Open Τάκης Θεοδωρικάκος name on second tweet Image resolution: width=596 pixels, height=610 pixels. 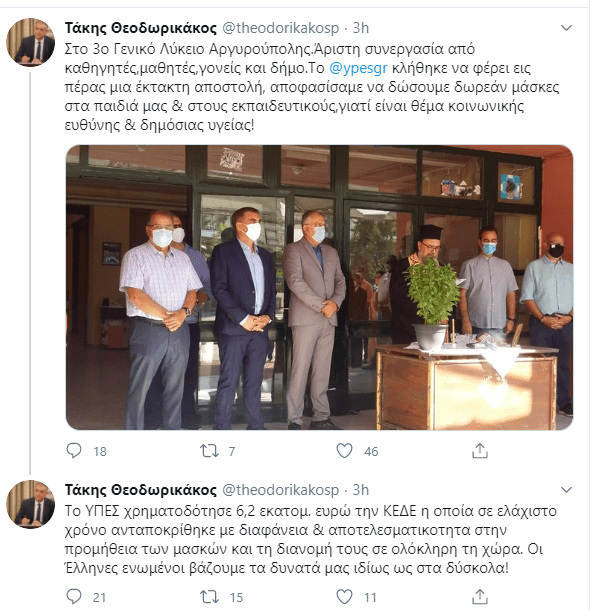140,490
